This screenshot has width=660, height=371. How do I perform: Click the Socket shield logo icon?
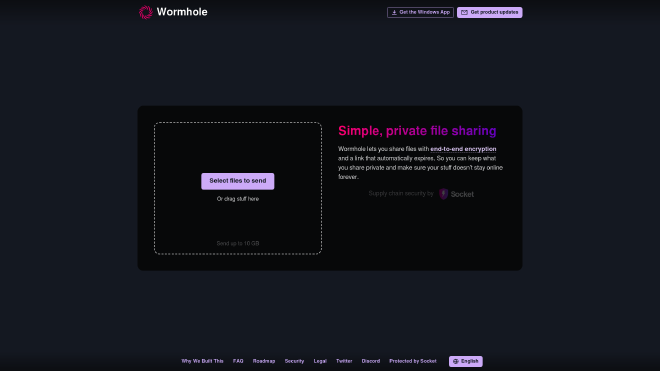[443, 194]
